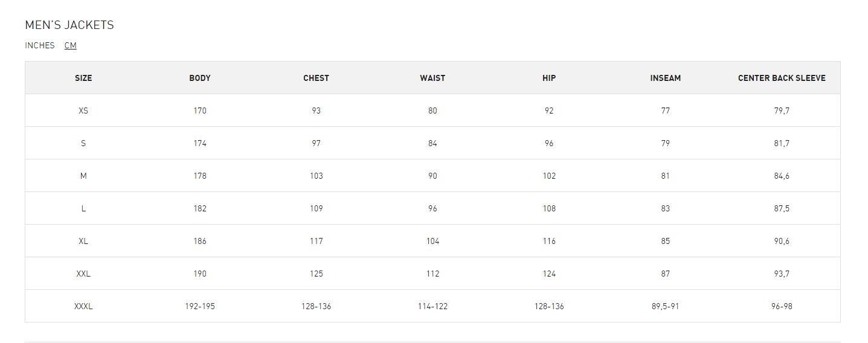Click the CHEST column header
The width and height of the screenshot is (868, 343).
pos(317,78)
